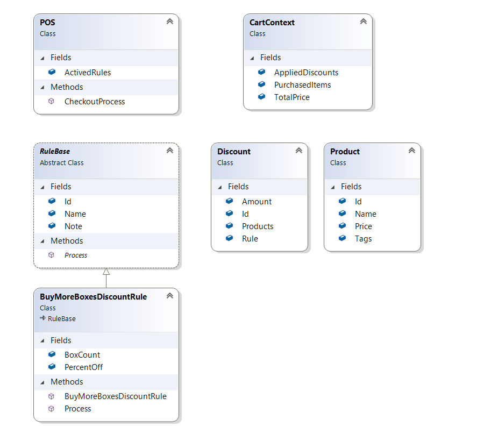Collapse the CartContext class using its chevron
This screenshot has height=448, width=484.
363,22
